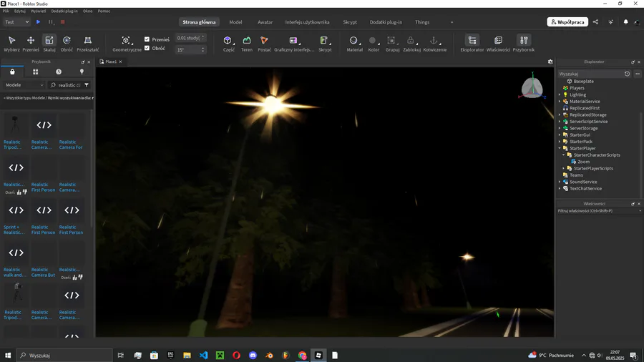Click the properties filter field

598,211
